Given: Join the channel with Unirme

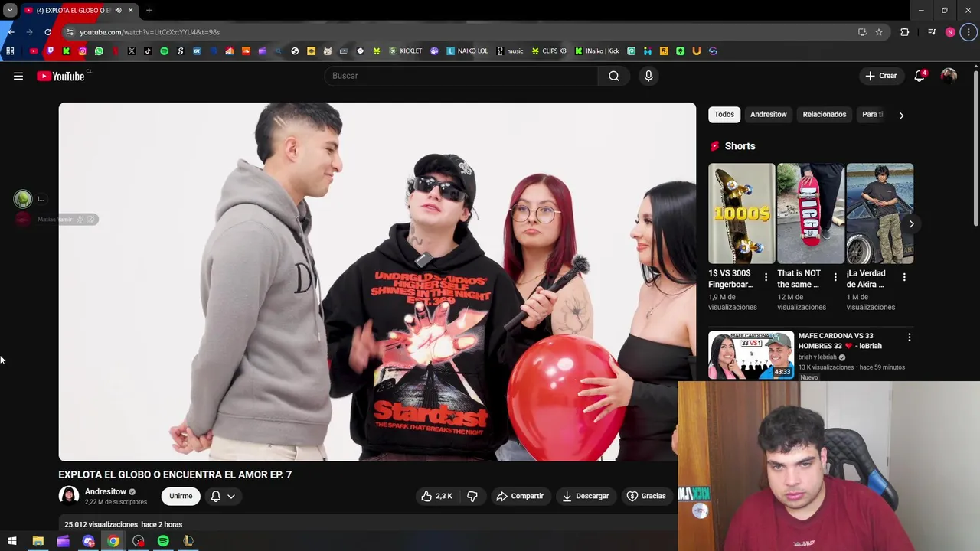Looking at the screenshot, I should tap(181, 496).
